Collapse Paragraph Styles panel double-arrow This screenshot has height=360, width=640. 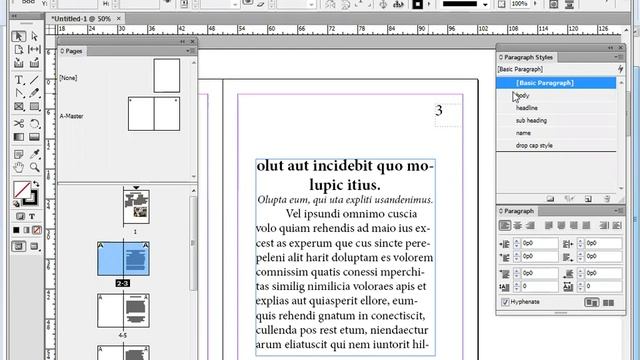pyautogui.click(x=610, y=48)
